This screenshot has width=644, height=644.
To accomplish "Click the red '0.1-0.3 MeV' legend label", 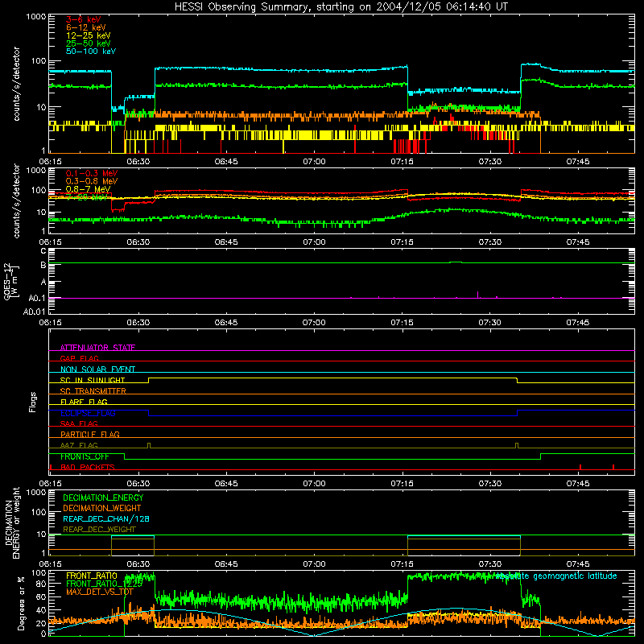I will tap(92, 173).
